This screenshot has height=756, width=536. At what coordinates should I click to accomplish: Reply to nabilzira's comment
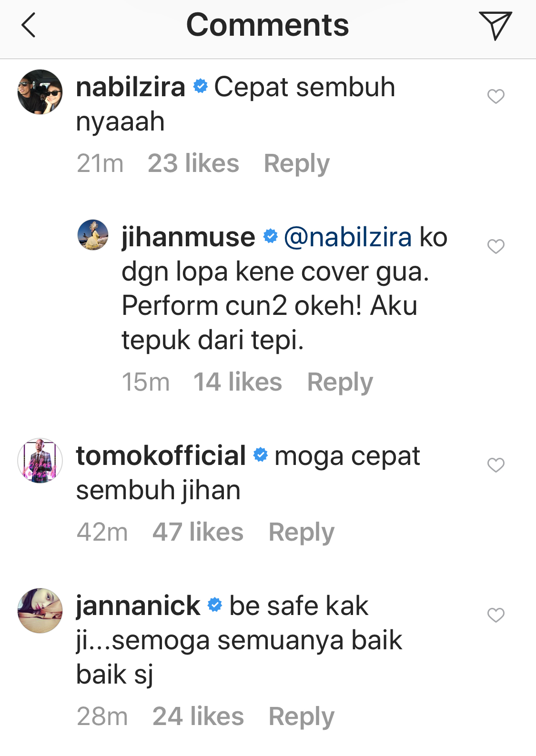click(x=296, y=164)
